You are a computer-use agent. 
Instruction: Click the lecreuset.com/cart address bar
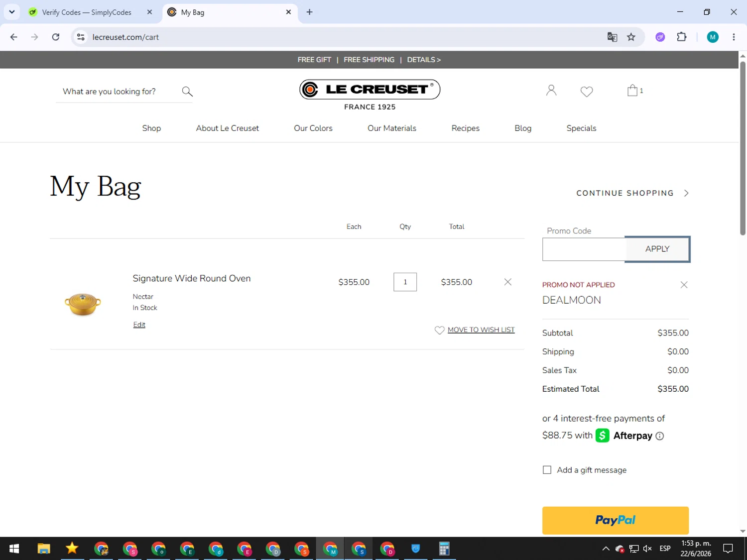[x=344, y=37]
